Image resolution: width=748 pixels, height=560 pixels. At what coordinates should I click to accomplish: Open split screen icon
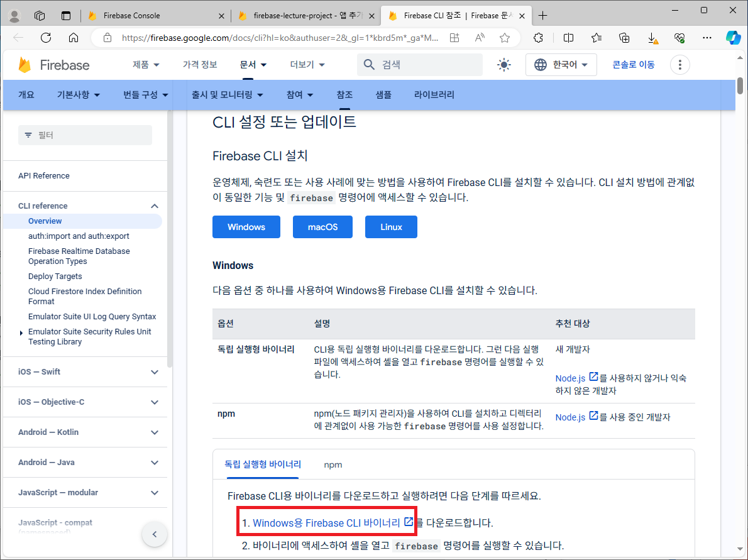(568, 38)
